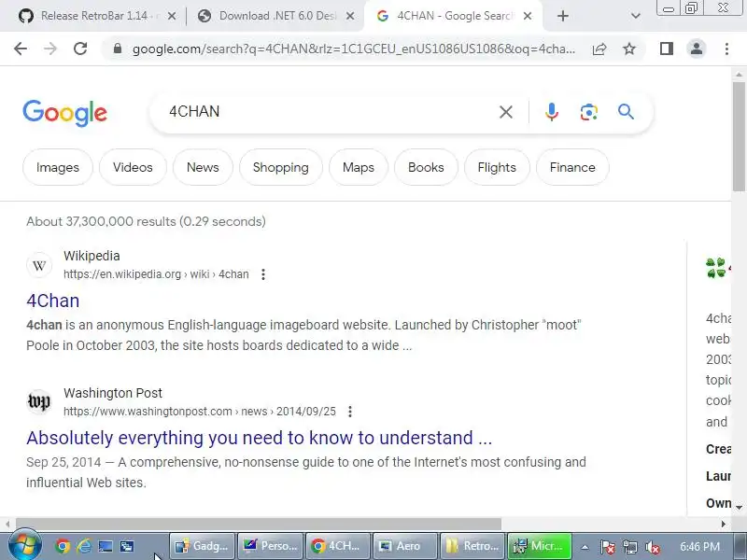Screen dimensions: 747x560
Task: Switch to the Aero taskbar window
Action: point(405,546)
